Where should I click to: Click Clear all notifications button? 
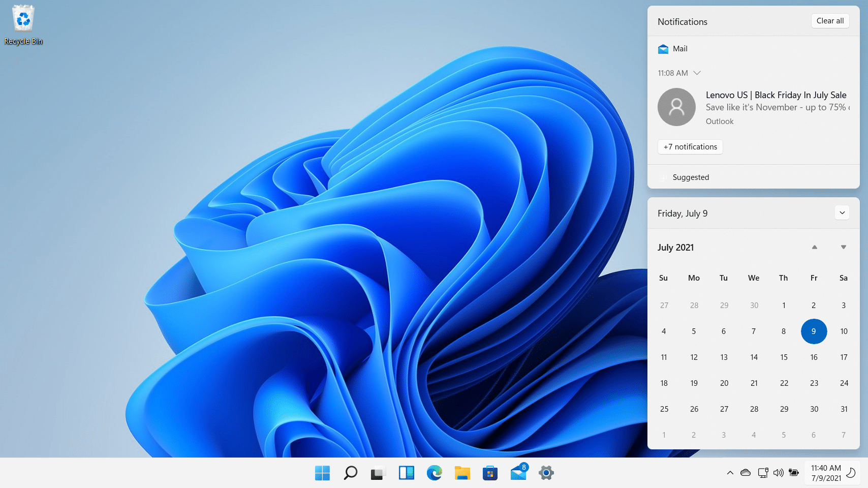pyautogui.click(x=830, y=21)
